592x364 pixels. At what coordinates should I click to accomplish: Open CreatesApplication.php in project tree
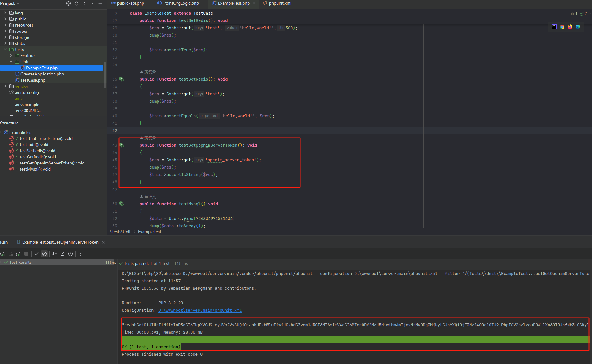42,74
